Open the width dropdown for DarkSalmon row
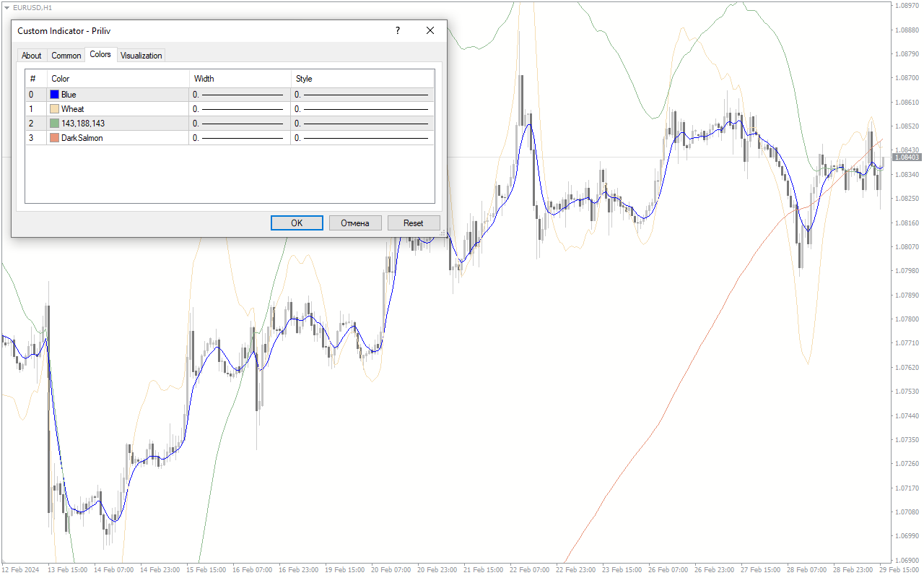924x578 pixels. (240, 138)
